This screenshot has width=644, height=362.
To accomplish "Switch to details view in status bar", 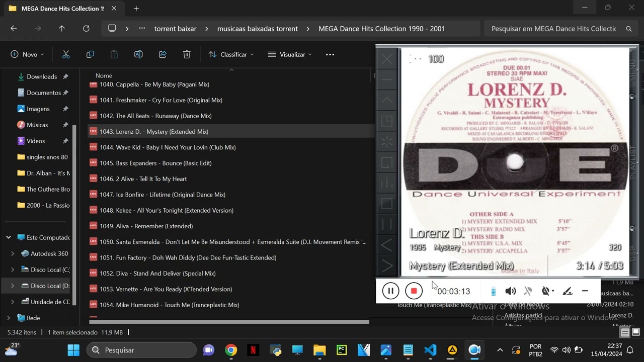I will pos(625,332).
